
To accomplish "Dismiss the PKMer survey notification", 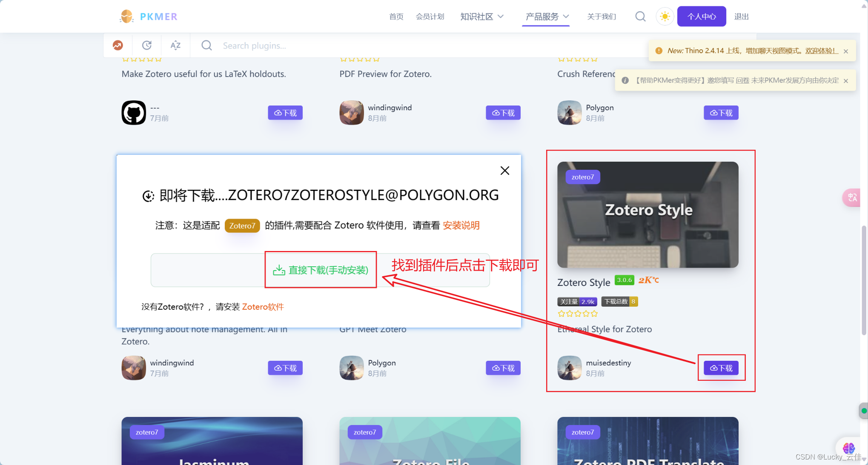I will click(x=846, y=81).
